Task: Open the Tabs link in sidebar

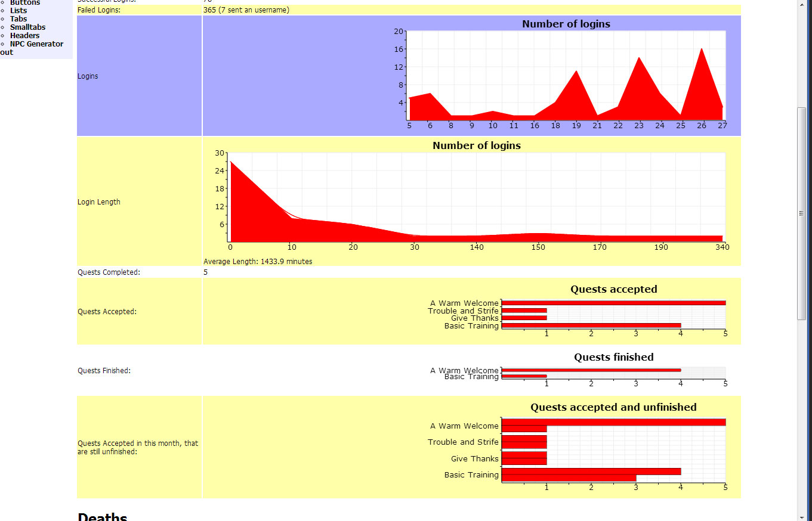Action: coord(18,19)
